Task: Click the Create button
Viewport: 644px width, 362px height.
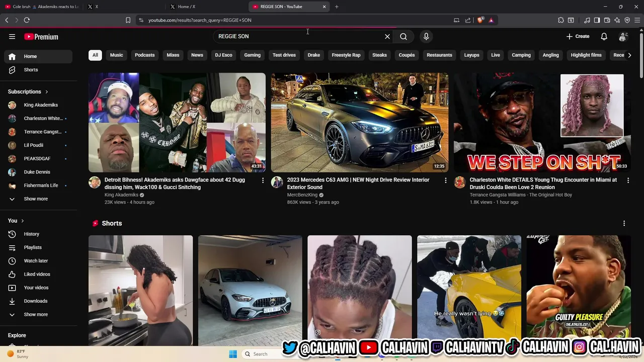Action: click(x=578, y=36)
